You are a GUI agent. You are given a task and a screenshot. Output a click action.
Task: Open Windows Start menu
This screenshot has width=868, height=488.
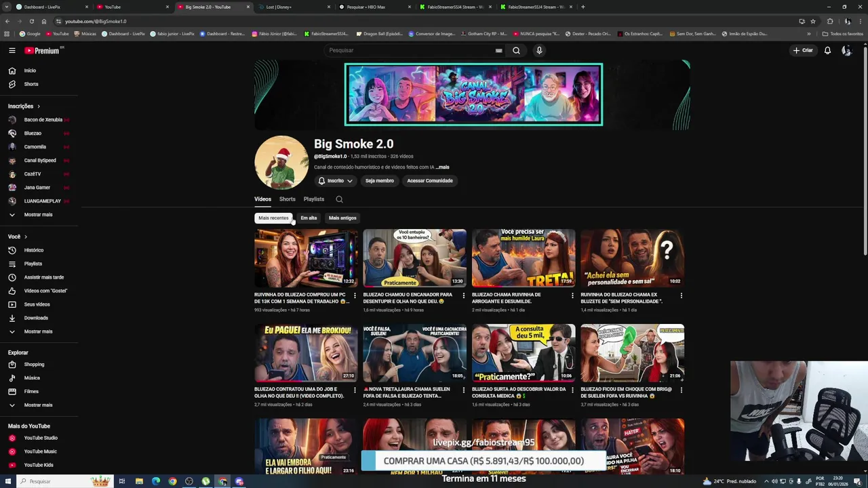pyautogui.click(x=7, y=481)
